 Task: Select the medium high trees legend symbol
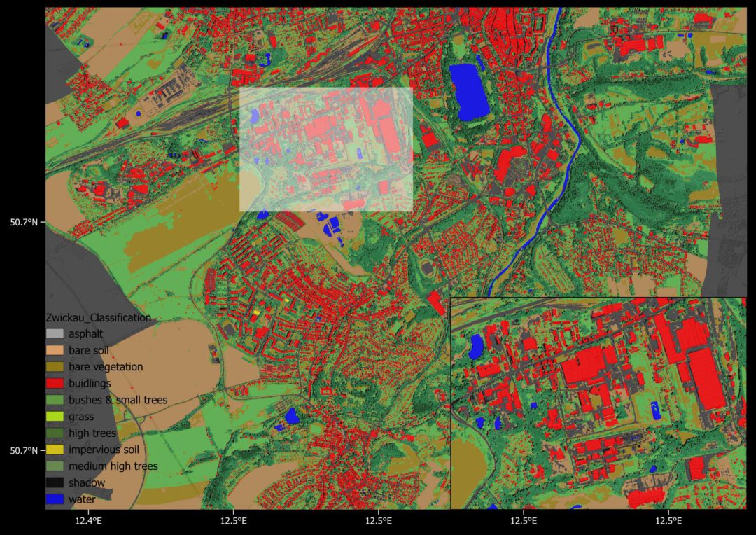pos(54,466)
